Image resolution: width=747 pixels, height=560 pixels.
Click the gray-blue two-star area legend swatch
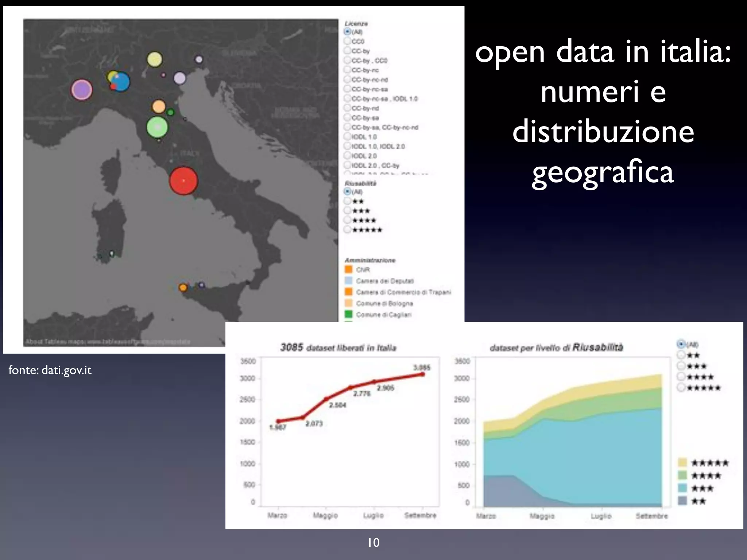(682, 501)
